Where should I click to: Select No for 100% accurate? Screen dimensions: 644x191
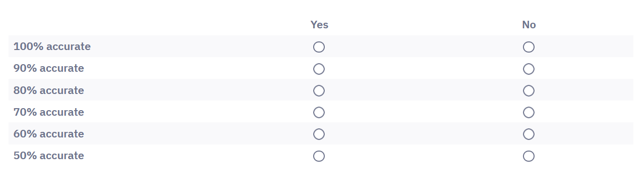click(x=529, y=47)
